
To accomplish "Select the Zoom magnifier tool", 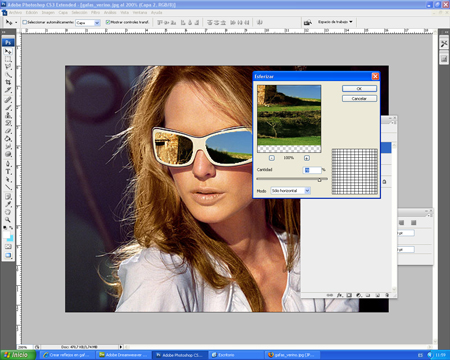I will point(8,220).
